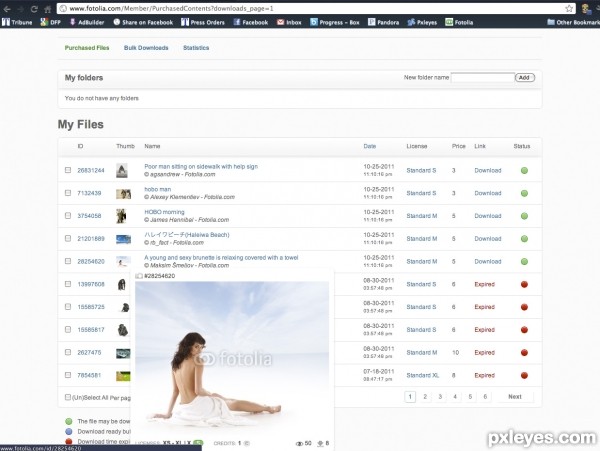Image resolution: width=600 pixels, height=451 pixels.
Task: Open file ID 21201889 link
Action: pyautogui.click(x=91, y=239)
